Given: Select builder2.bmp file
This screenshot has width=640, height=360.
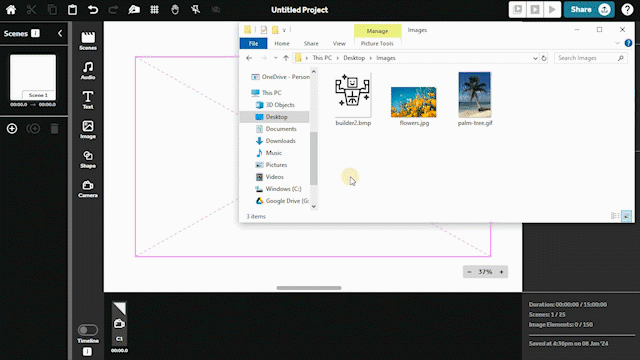Looking at the screenshot, I should coord(353,100).
